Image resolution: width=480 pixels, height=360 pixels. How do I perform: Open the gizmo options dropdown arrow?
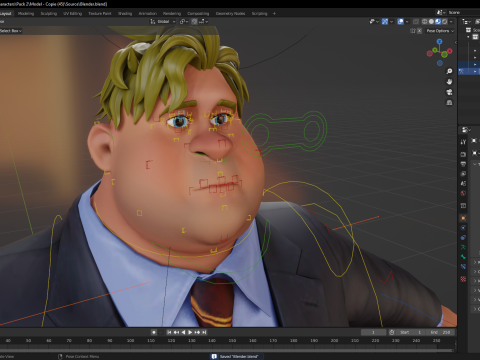pos(391,21)
